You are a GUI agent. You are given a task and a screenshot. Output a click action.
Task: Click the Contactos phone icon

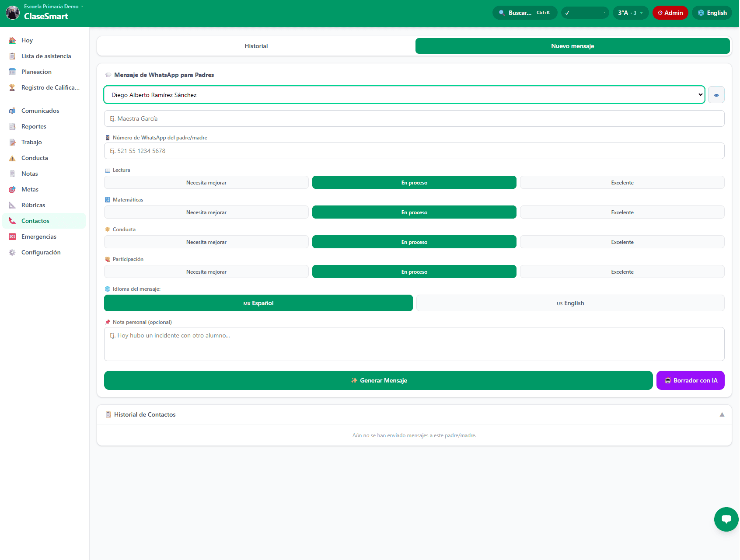point(12,221)
